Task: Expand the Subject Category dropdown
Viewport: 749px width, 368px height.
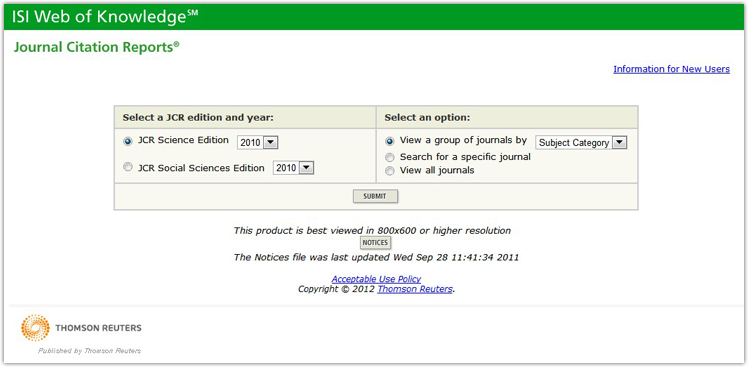Action: click(x=581, y=142)
